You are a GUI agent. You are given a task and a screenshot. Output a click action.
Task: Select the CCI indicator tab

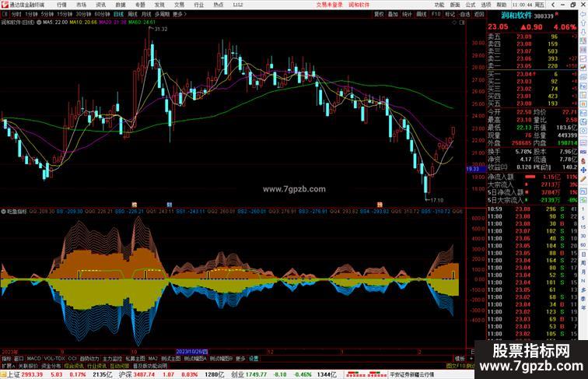click(x=72, y=359)
